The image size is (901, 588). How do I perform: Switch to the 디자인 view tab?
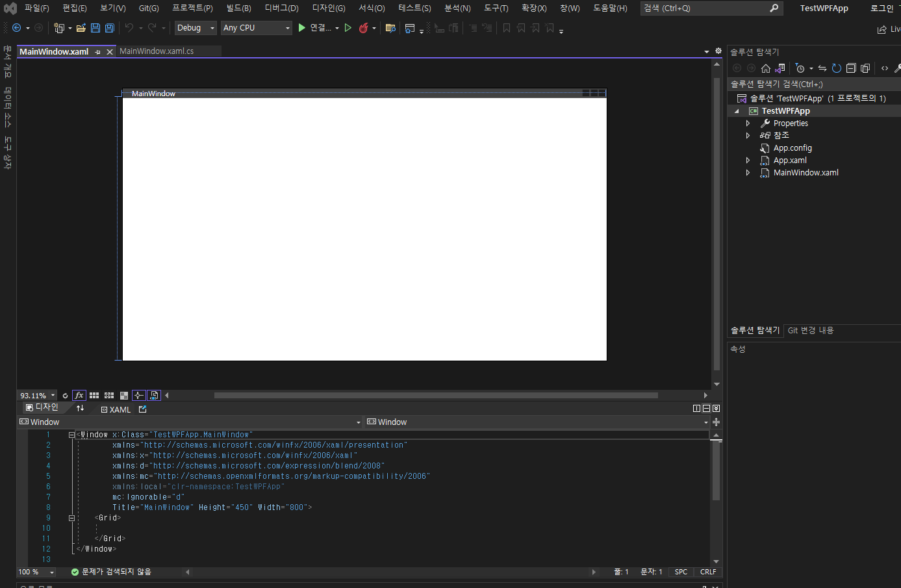tap(42, 407)
